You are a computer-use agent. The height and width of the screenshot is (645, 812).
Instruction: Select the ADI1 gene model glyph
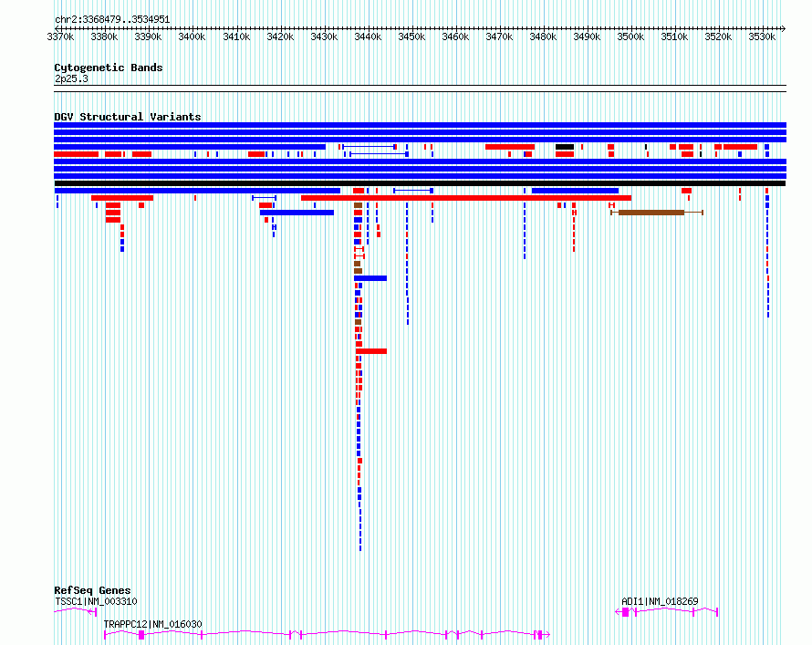coord(667,612)
